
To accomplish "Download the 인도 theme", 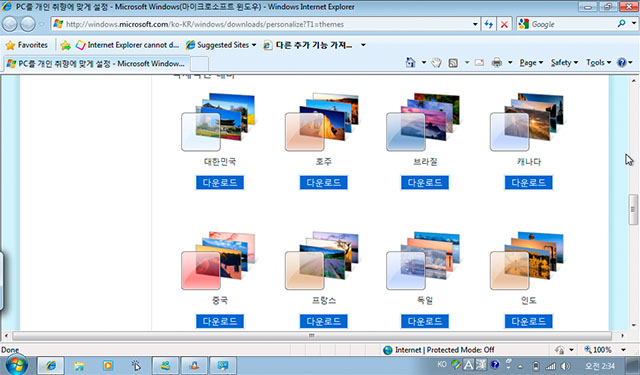I will point(529,321).
